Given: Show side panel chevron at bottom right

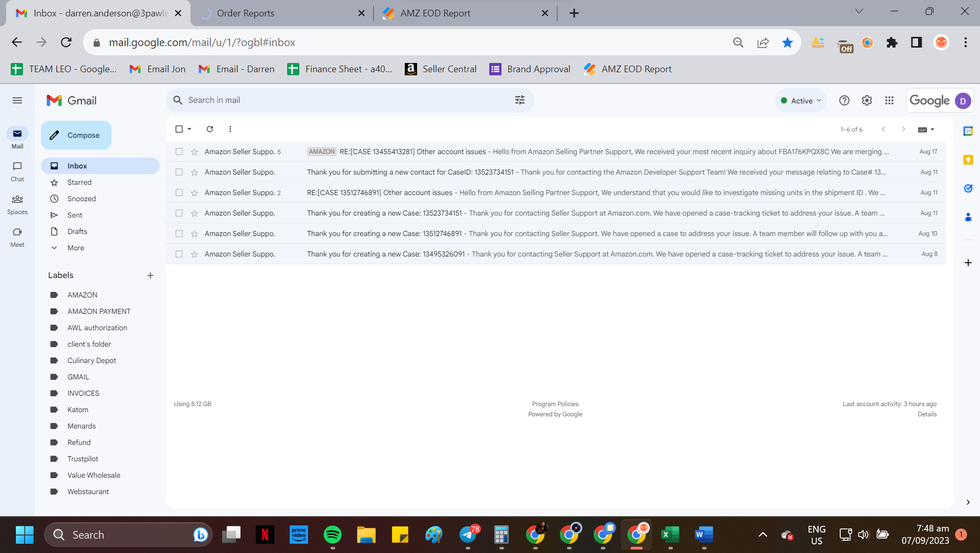Looking at the screenshot, I should tap(968, 502).
